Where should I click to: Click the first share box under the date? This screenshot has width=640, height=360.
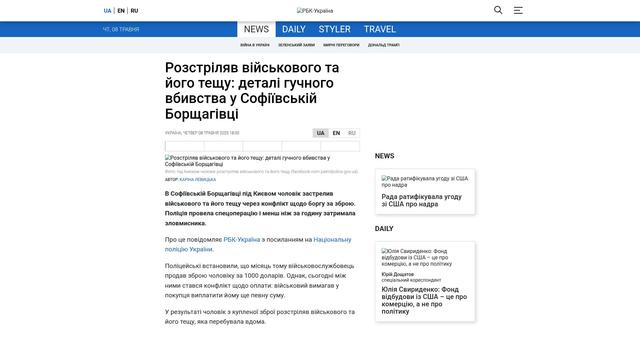click(x=184, y=146)
